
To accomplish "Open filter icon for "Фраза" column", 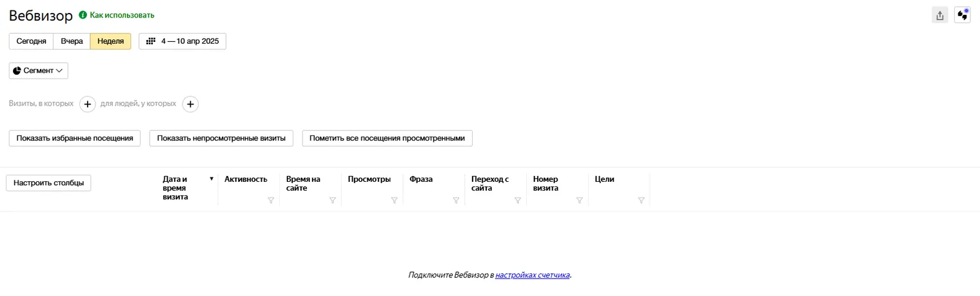I will pyautogui.click(x=456, y=201).
